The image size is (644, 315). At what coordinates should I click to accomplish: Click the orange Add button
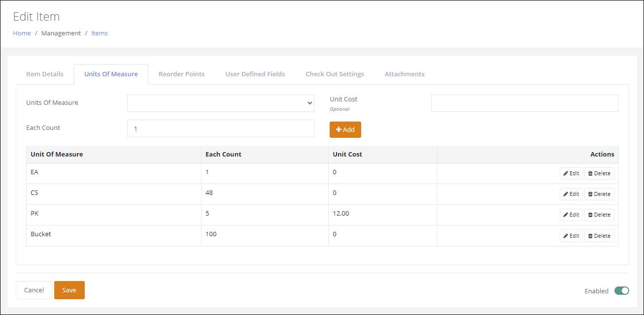345,129
